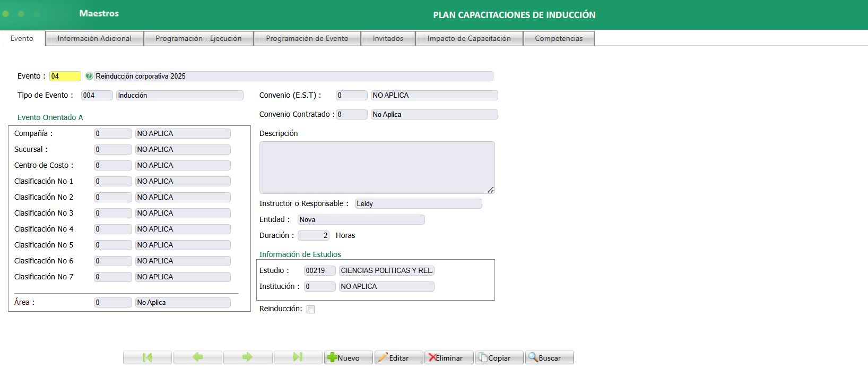Click the Evento Orientado A heading
The image size is (868, 367).
point(50,117)
